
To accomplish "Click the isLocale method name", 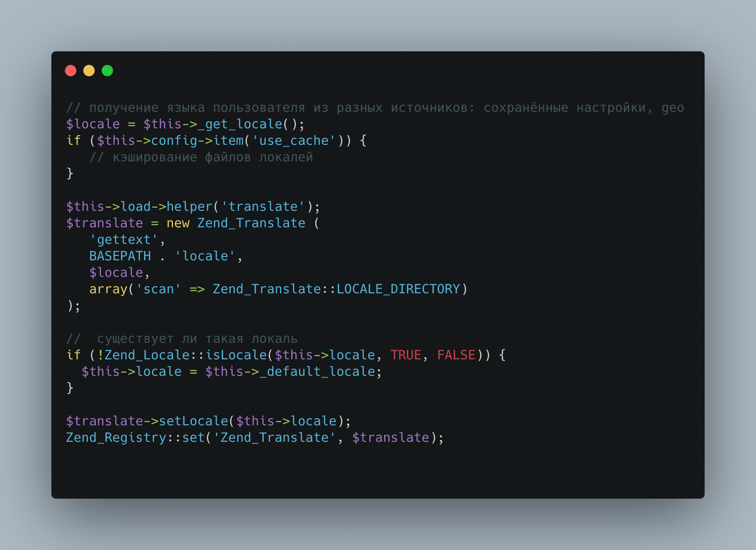I will pos(236,355).
